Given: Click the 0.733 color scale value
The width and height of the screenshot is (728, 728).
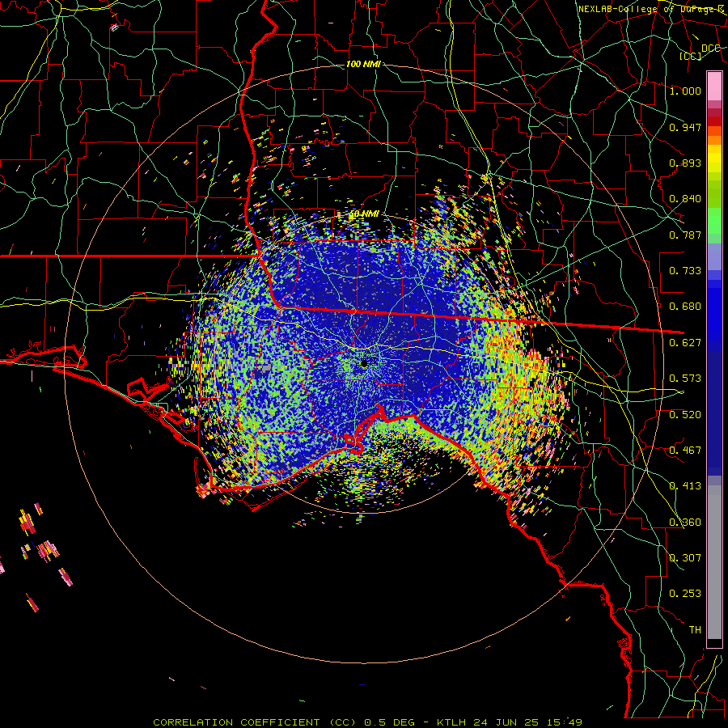Looking at the screenshot, I should click(x=685, y=270).
